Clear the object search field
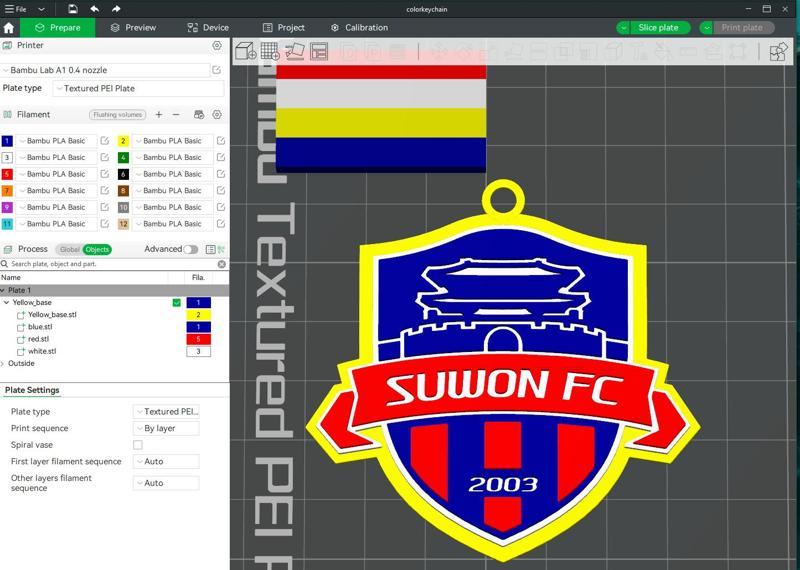Screen dimensions: 800x570 tap(221, 264)
